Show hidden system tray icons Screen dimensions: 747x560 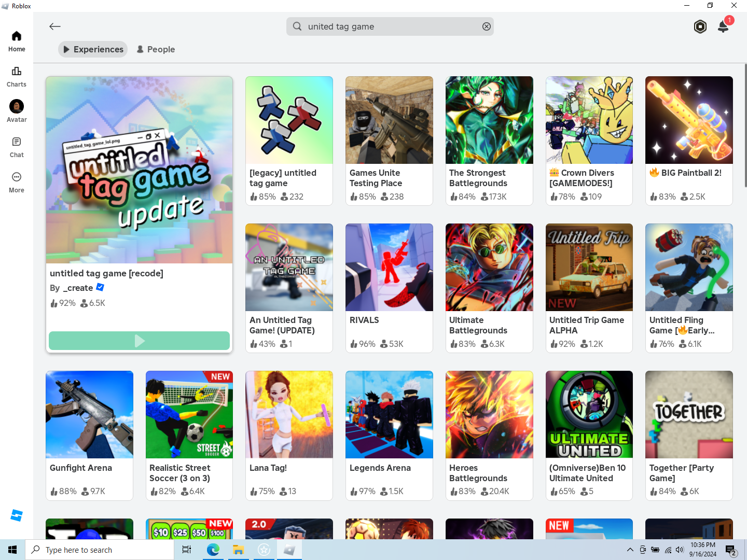click(x=630, y=550)
